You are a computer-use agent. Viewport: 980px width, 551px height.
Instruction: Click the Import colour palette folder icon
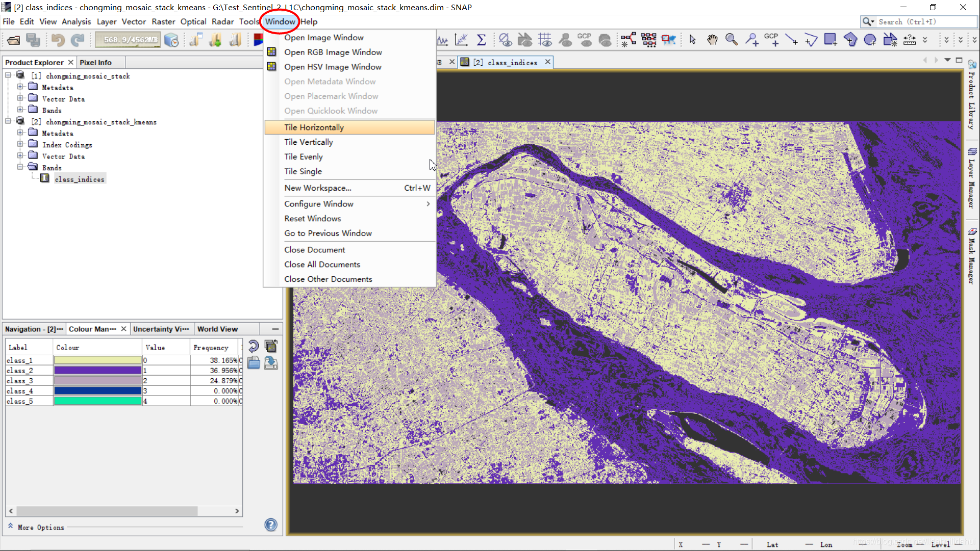pyautogui.click(x=254, y=363)
